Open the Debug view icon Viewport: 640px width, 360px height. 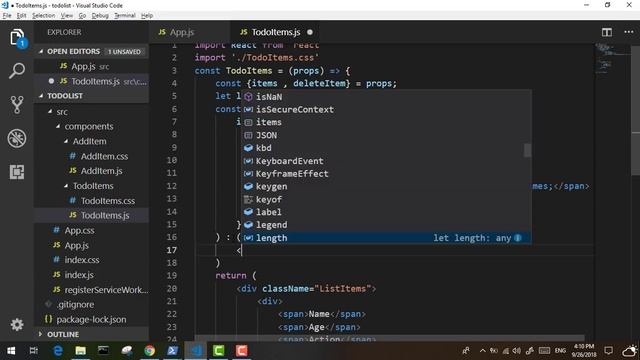pyautogui.click(x=17, y=138)
